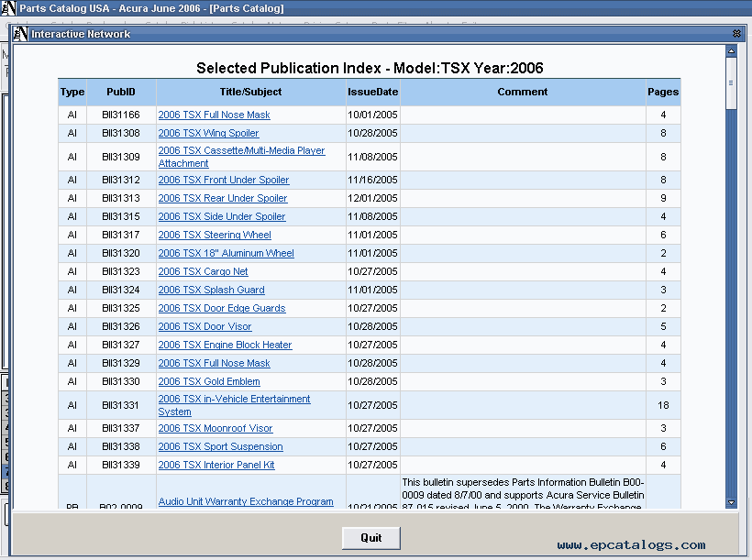Open the Full Nose Mask link for BII31166

click(214, 115)
